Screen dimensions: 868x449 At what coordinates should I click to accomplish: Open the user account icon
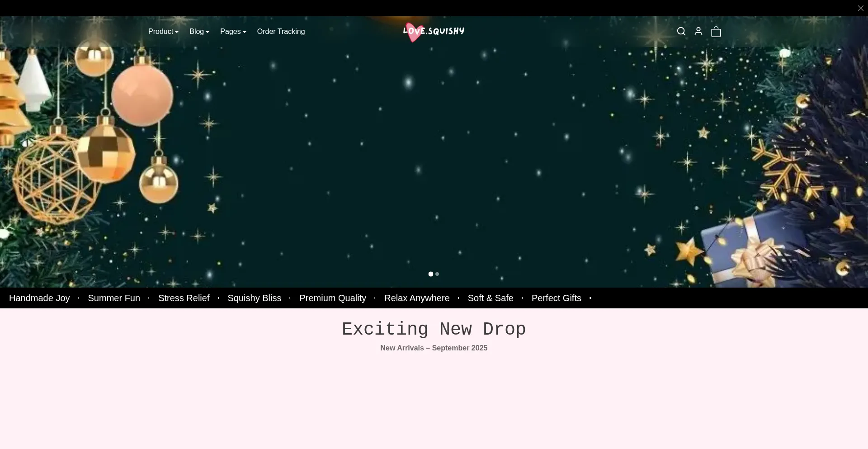coord(698,32)
